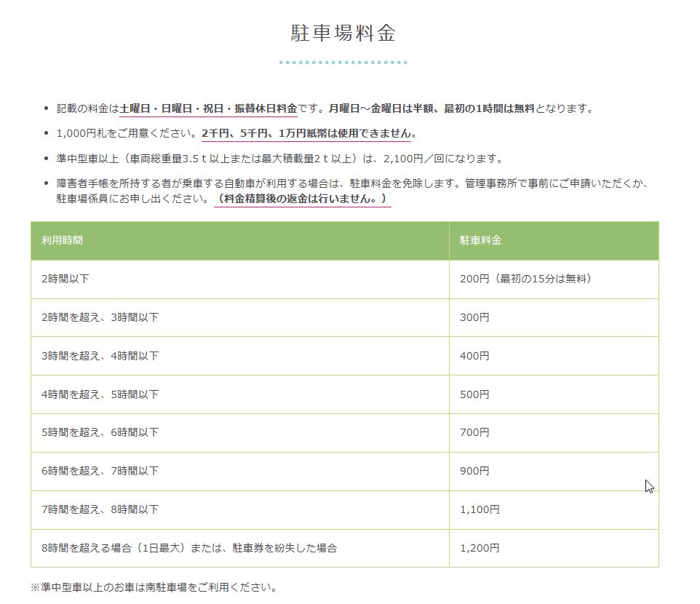Image resolution: width=700 pixels, height=604 pixels.
Task: Select the 2時間を超え、3時間以下 row label
Action: pos(100,317)
